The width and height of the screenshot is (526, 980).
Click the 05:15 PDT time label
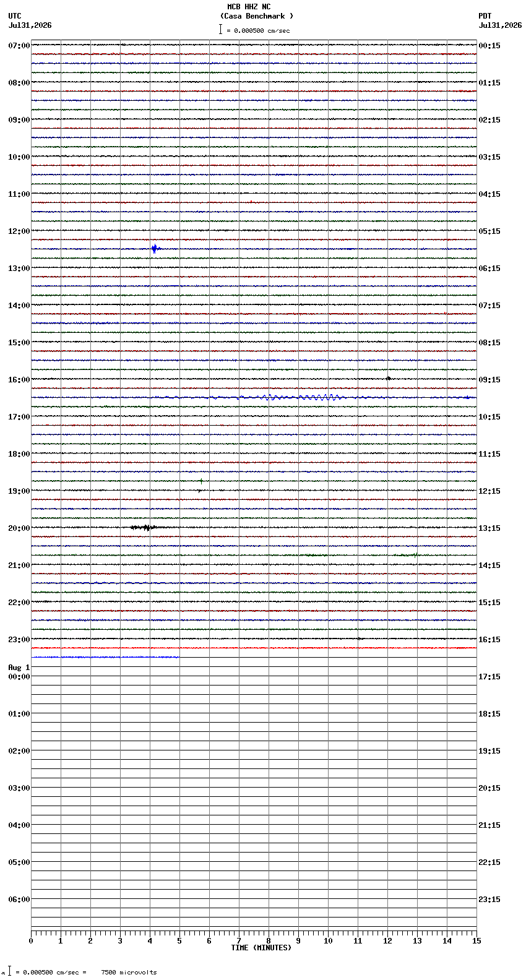click(x=489, y=231)
